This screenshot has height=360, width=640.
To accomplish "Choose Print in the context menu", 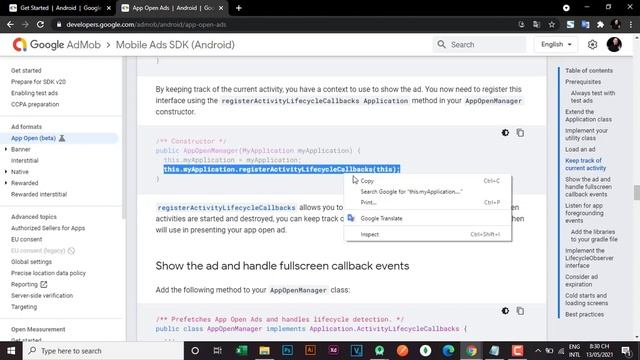I will 428,202.
